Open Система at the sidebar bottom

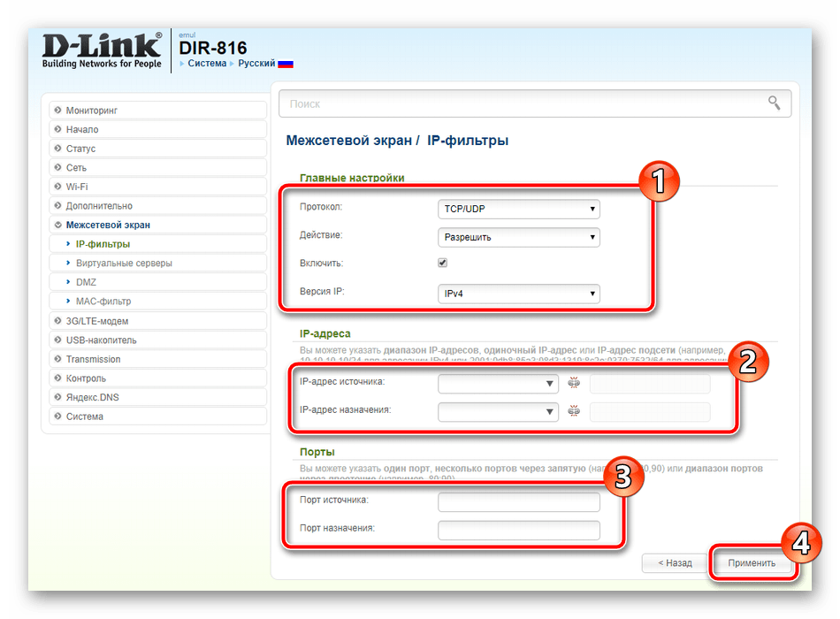click(x=158, y=416)
